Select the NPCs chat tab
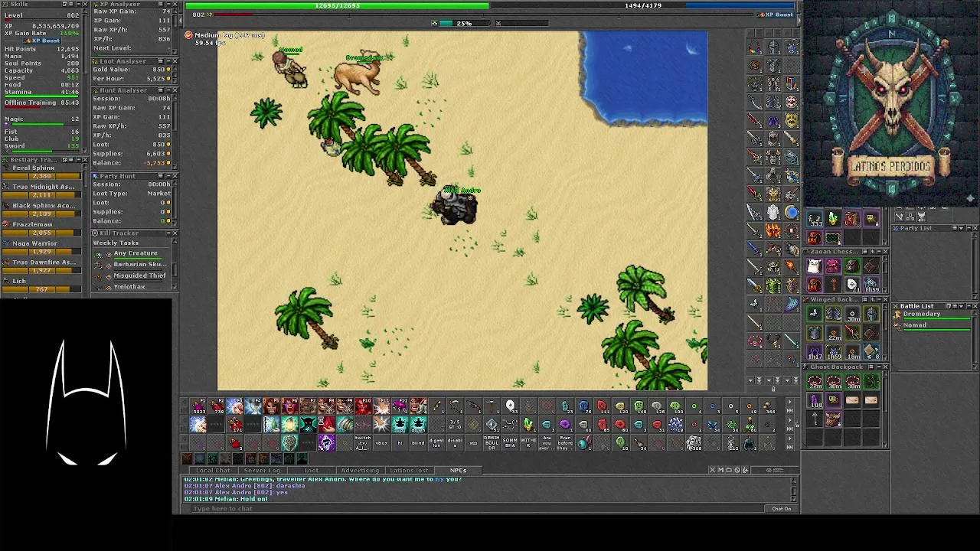Image resolution: width=980 pixels, height=551 pixels. click(458, 471)
